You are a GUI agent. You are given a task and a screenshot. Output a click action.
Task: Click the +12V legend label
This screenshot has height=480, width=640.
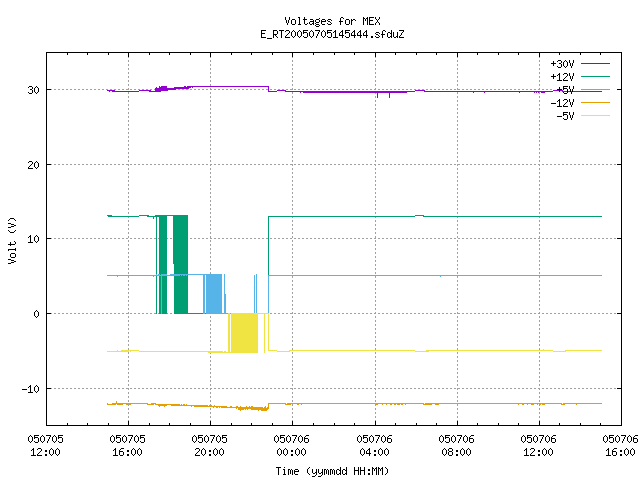point(562,77)
